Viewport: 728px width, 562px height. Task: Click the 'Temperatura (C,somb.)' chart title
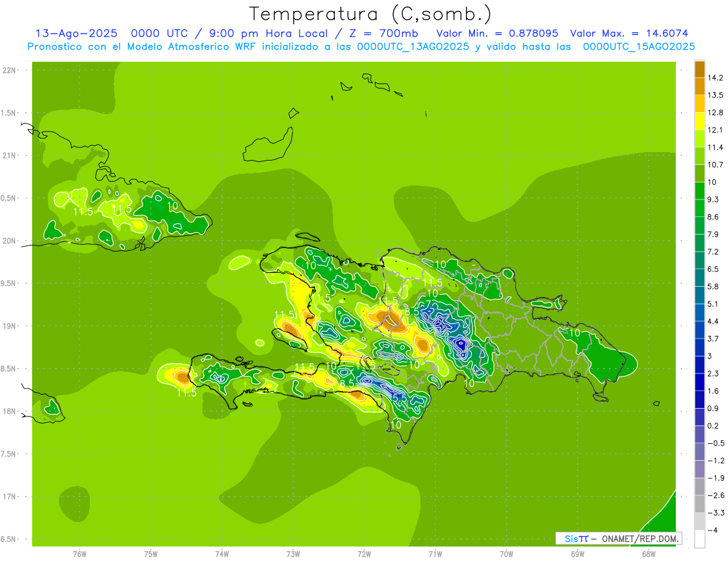tap(371, 14)
